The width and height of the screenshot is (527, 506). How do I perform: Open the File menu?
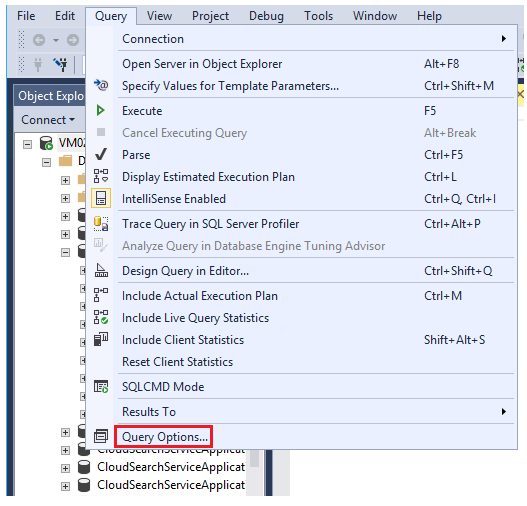(x=26, y=16)
